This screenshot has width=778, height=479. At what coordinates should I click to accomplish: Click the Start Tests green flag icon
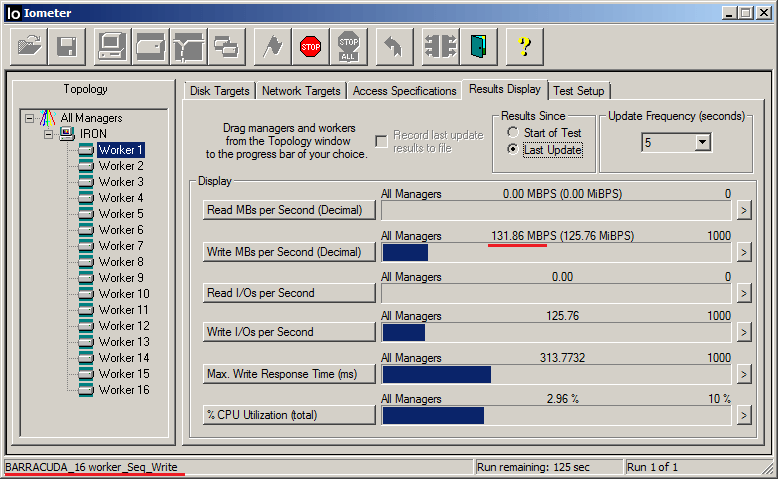[272, 46]
